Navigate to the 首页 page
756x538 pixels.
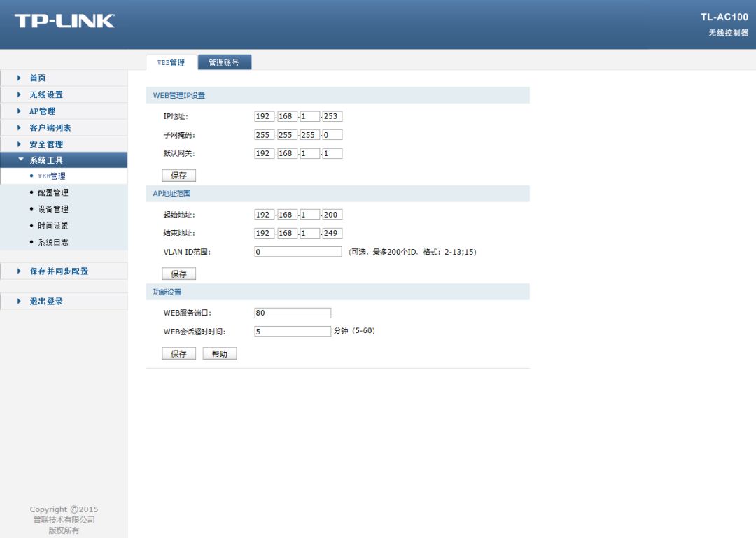click(37, 78)
